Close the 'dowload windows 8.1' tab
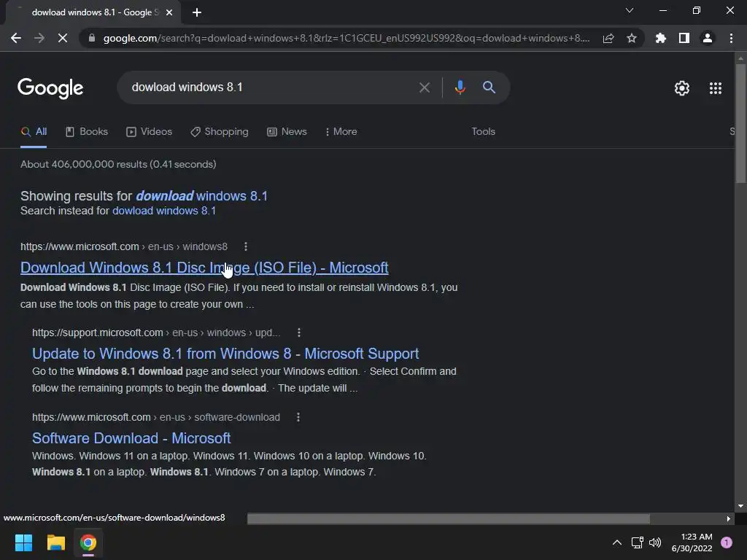The height and width of the screenshot is (560, 747). coord(169,12)
